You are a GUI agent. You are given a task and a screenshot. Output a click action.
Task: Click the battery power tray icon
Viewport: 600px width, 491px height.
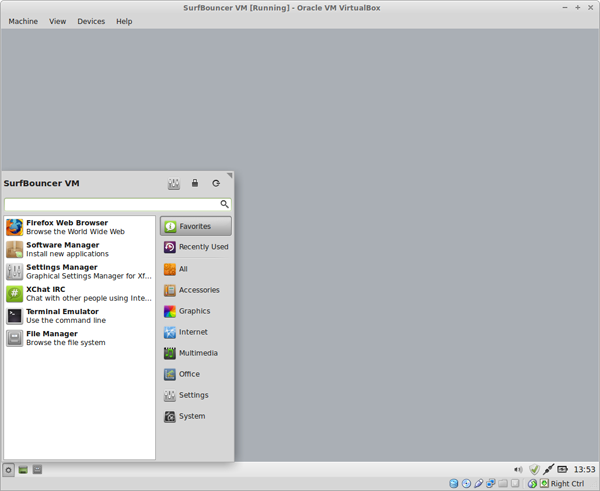(x=562, y=469)
